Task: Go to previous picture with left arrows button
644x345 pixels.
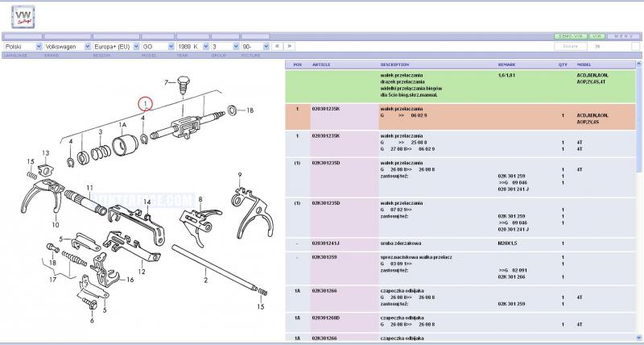Action: (277, 46)
